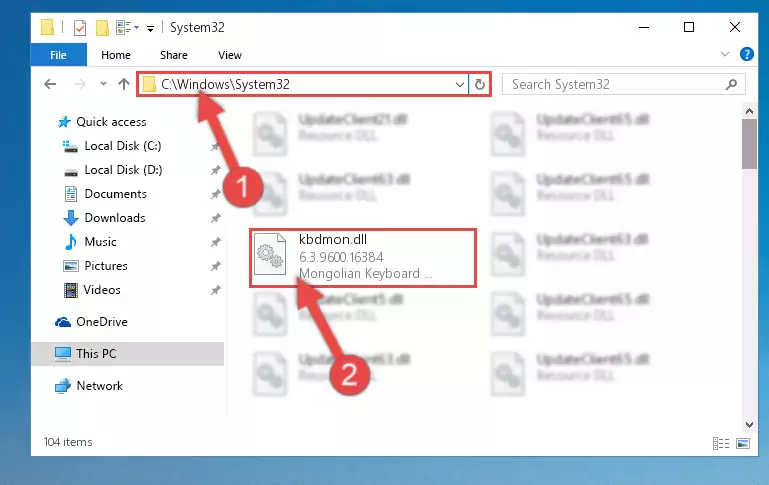The height and width of the screenshot is (485, 769).
Task: Click the folder icon in the title bar
Action: (x=48, y=27)
